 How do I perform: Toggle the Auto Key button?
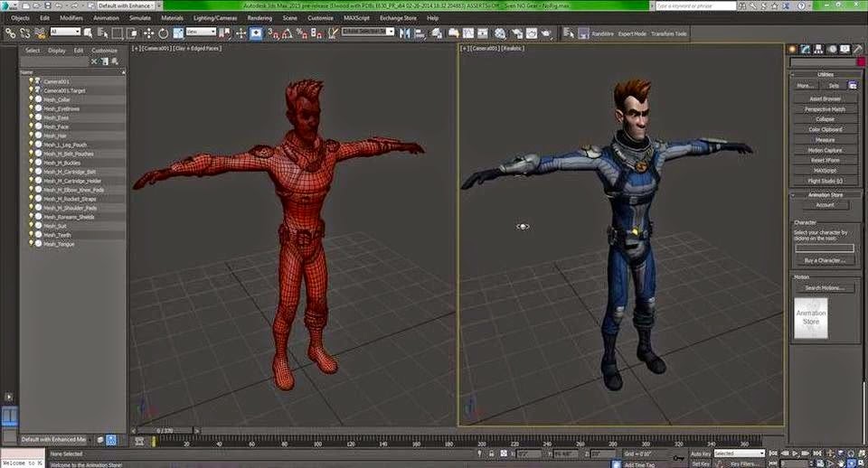[x=700, y=454]
